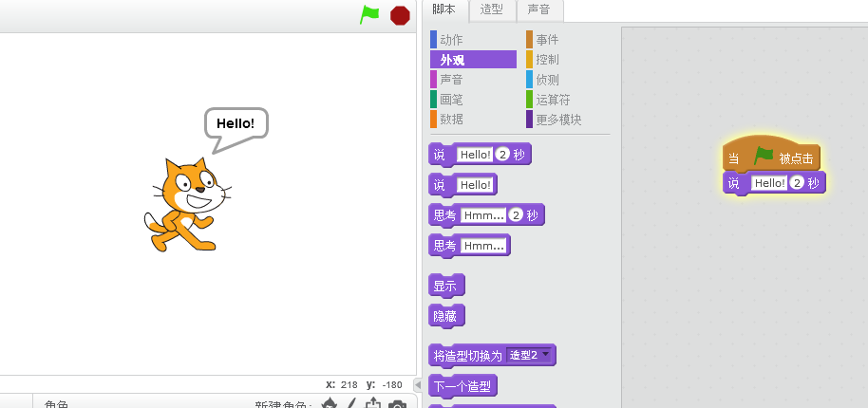Collapse the stage with the small arrow

[x=419, y=384]
